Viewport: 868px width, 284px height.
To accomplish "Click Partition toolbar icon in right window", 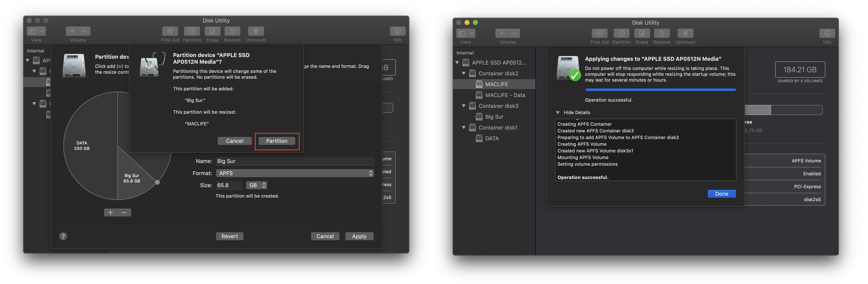I will coord(621,33).
